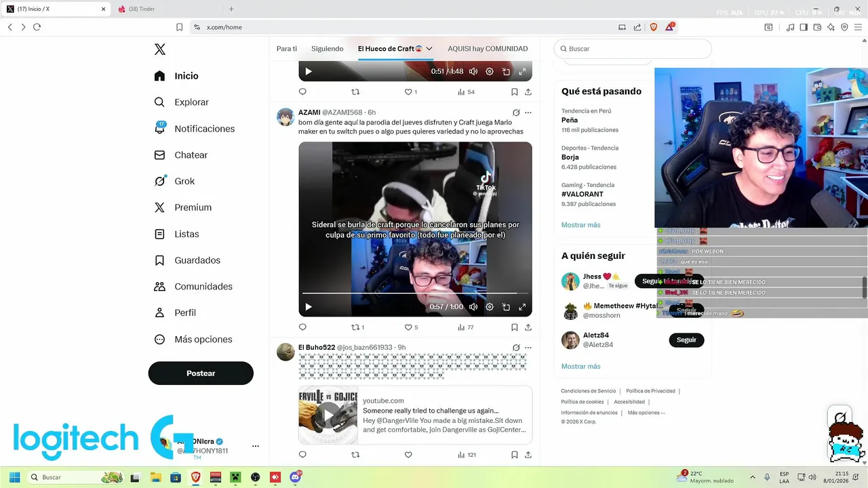This screenshot has height=488, width=868.
Task: Open account menu dots near profile
Action: 256,446
